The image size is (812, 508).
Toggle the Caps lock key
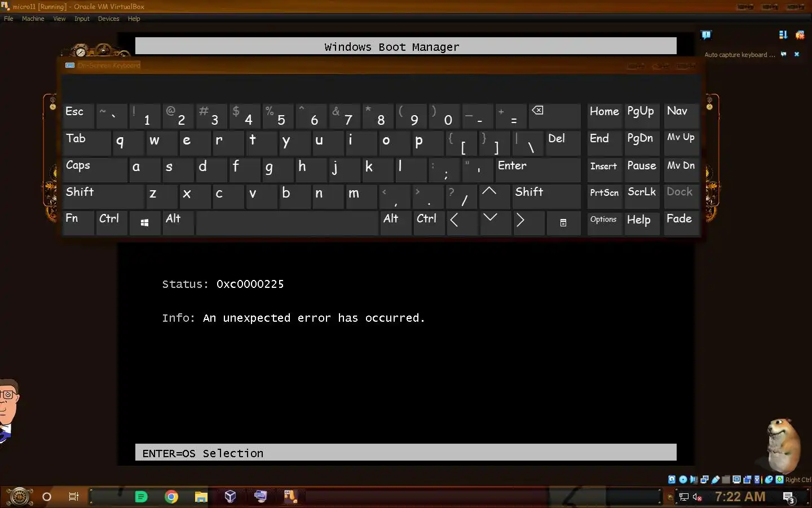(x=95, y=169)
